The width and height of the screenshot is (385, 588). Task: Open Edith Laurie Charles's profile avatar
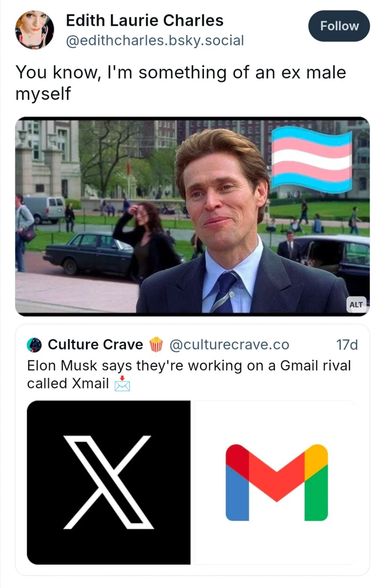[34, 30]
